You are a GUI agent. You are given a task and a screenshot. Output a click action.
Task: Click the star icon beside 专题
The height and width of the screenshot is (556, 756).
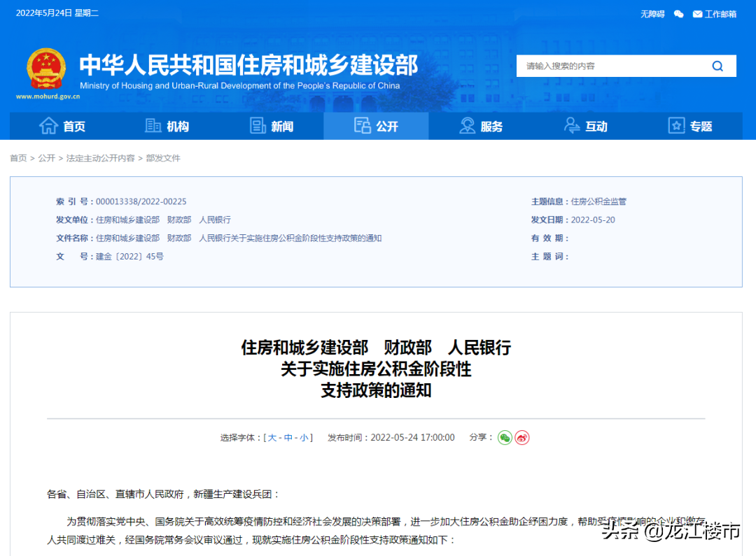pyautogui.click(x=676, y=126)
